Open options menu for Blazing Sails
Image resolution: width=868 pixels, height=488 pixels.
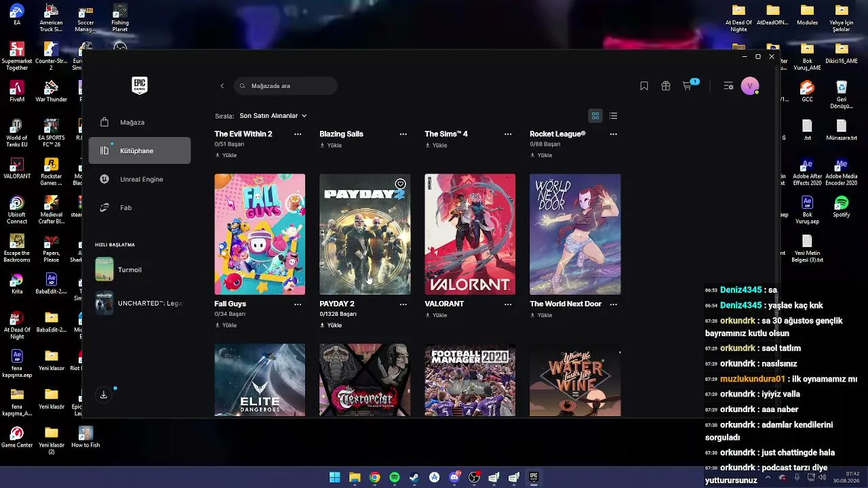point(403,134)
